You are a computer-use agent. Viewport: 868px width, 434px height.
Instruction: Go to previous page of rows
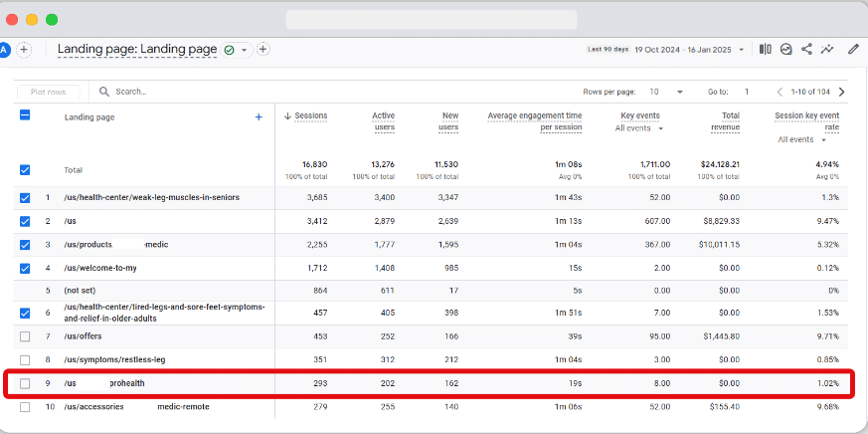tap(780, 92)
